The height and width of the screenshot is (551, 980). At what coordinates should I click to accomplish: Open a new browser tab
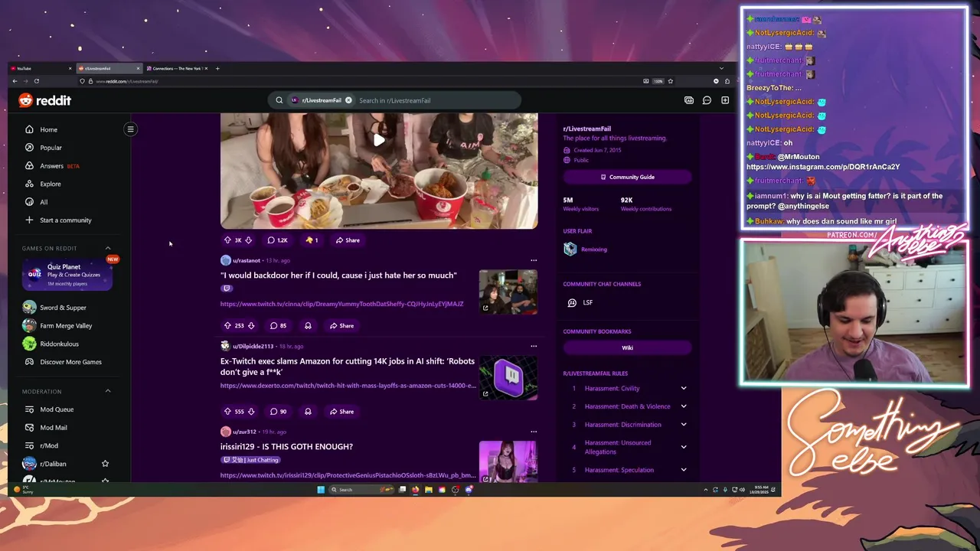tap(217, 68)
